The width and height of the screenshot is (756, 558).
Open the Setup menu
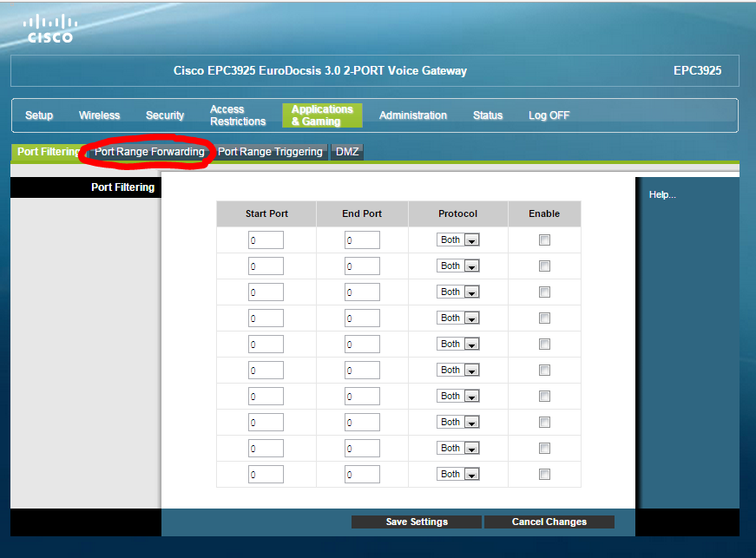pyautogui.click(x=39, y=115)
